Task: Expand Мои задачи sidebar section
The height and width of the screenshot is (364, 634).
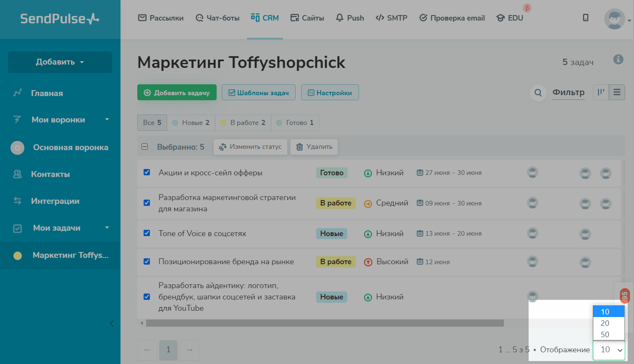Action: pyautogui.click(x=107, y=228)
